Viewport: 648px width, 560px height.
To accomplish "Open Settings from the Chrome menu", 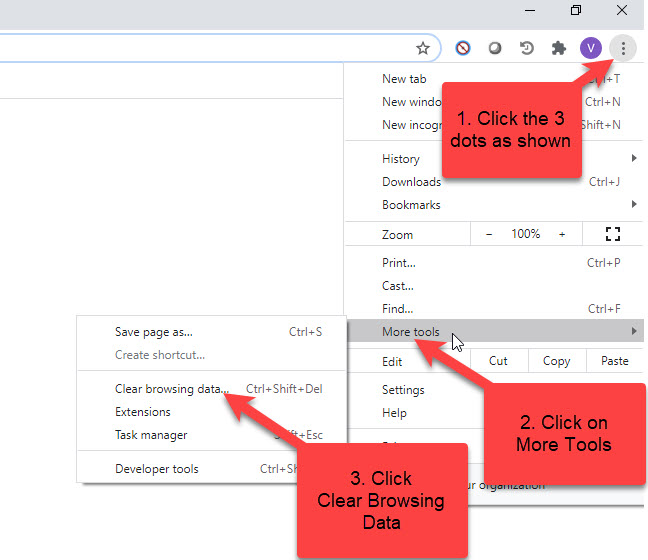I will pos(403,390).
